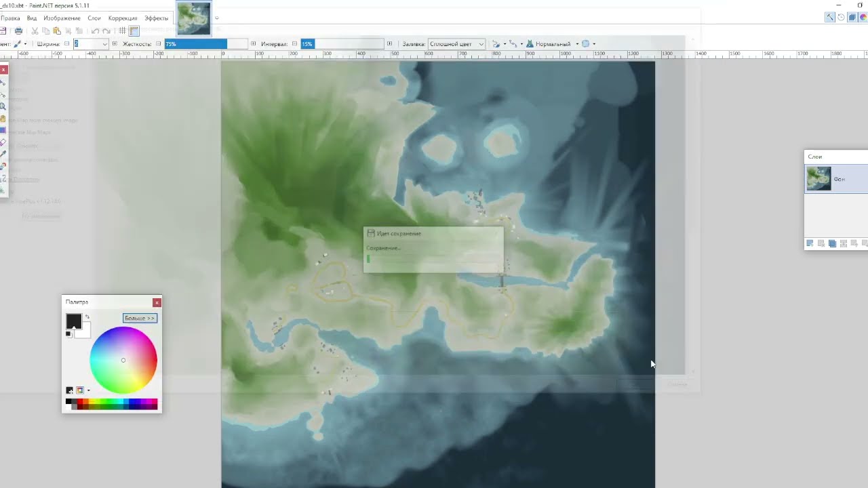This screenshot has height=488, width=868.
Task: Click the duplicate layer icon
Action: (x=832, y=243)
